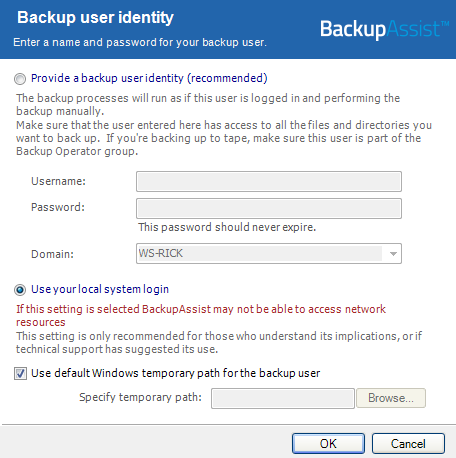The width and height of the screenshot is (456, 458).
Task: Click the red network resources warning text
Action: (201, 316)
